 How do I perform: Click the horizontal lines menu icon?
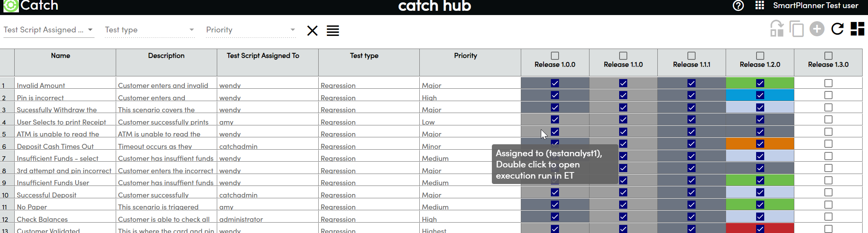333,30
